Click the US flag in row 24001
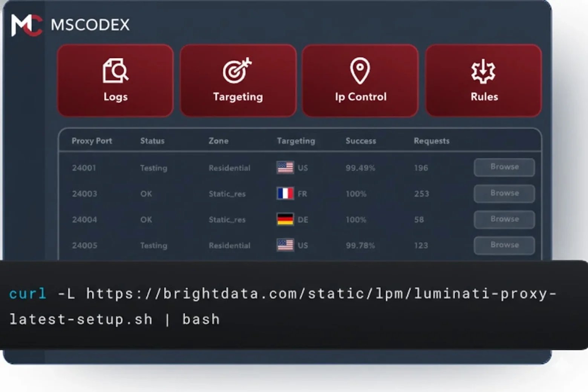588x392 pixels. [x=285, y=168]
